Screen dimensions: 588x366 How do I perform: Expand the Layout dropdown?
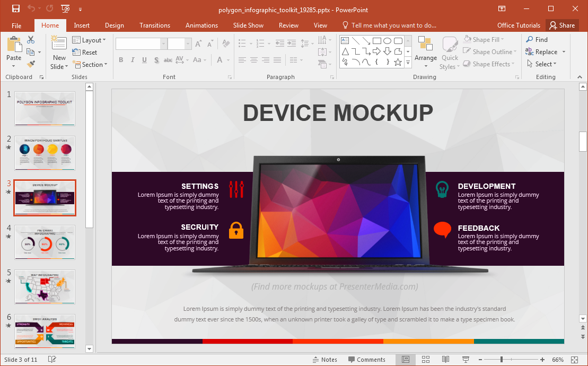coord(89,40)
